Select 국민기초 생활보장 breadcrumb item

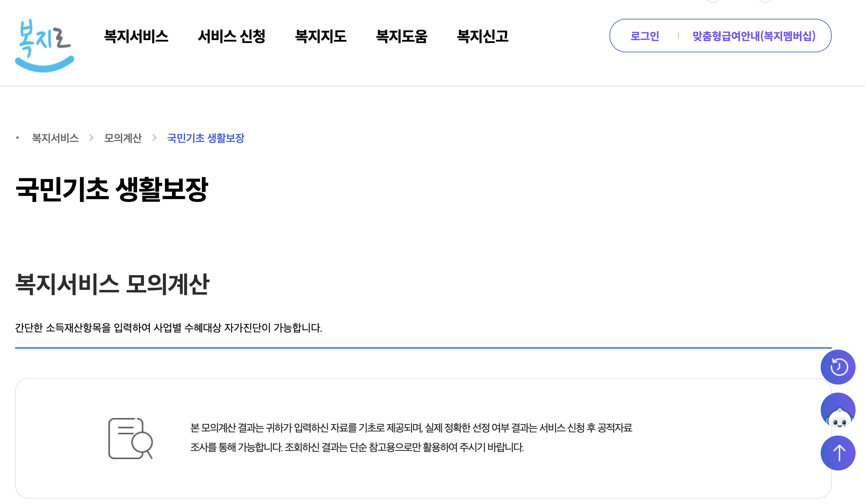[205, 138]
